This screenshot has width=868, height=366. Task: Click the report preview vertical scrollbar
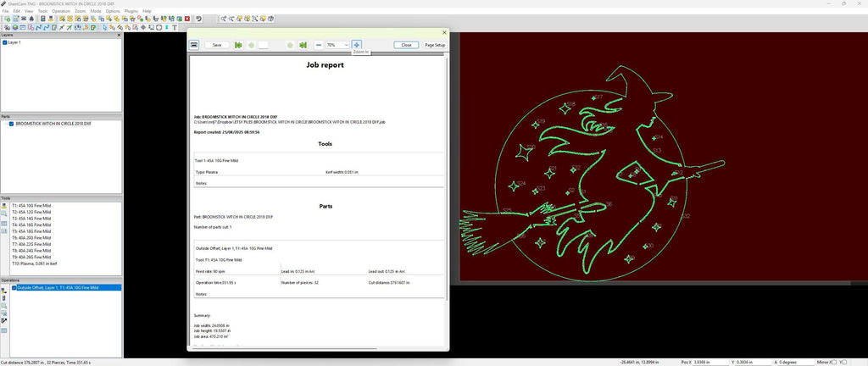pyautogui.click(x=446, y=177)
